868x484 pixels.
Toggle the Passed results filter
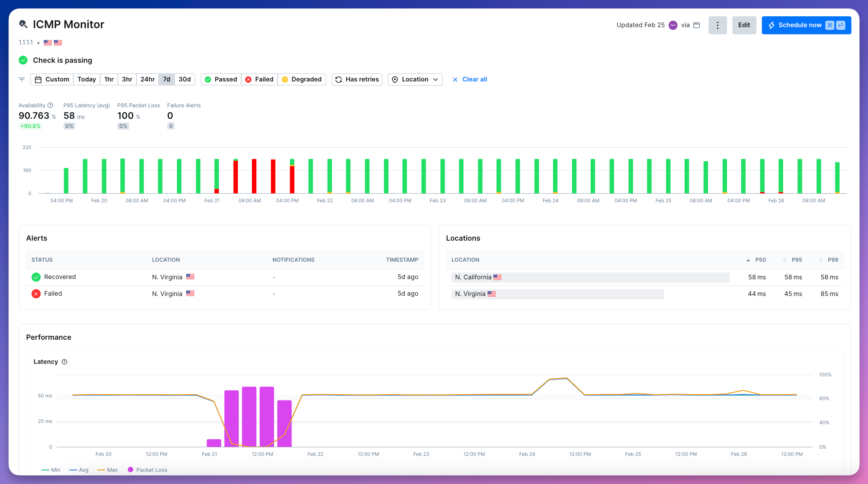tap(221, 79)
